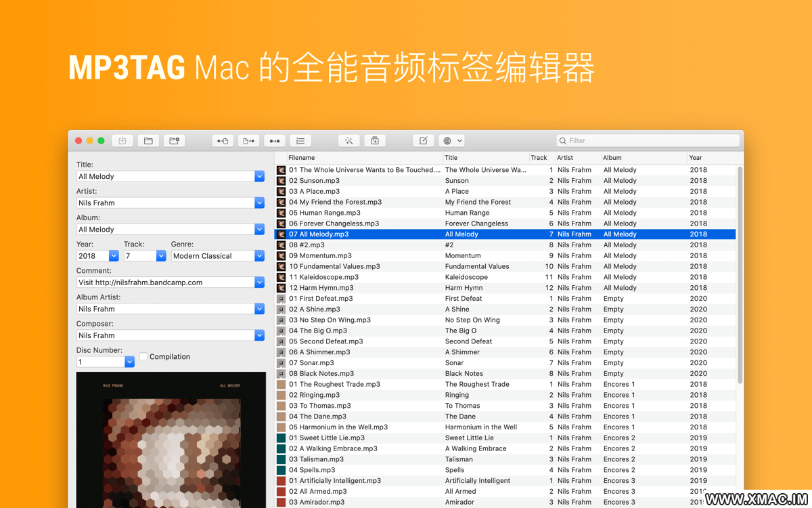Expand the Album Artist dropdown
Viewport: 812px width, 508px height.
tap(259, 309)
